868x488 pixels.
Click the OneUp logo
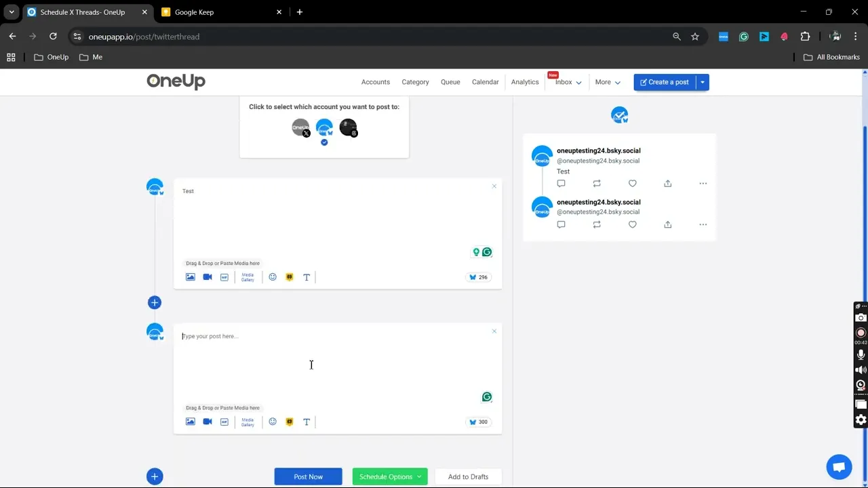(176, 81)
